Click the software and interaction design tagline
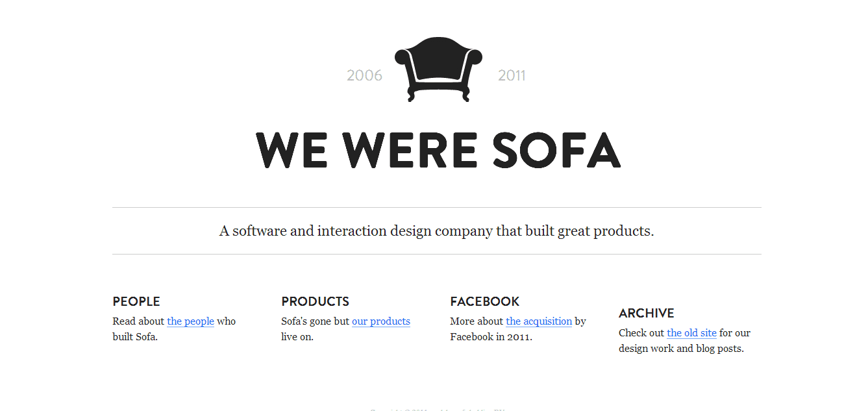This screenshot has height=411, width=868. pyautogui.click(x=437, y=231)
